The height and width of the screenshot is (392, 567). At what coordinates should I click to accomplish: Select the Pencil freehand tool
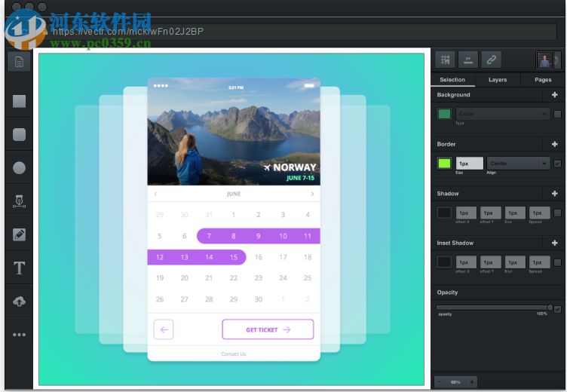[x=19, y=234]
